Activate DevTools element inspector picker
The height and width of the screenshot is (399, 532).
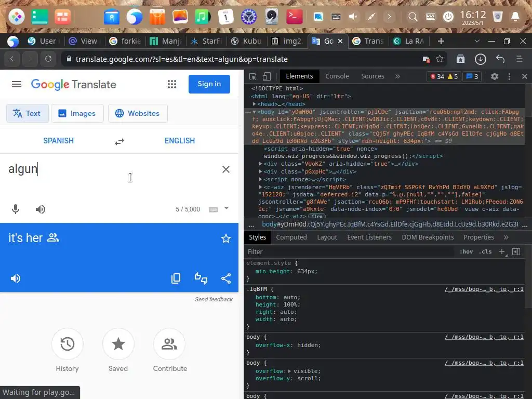pos(253,77)
